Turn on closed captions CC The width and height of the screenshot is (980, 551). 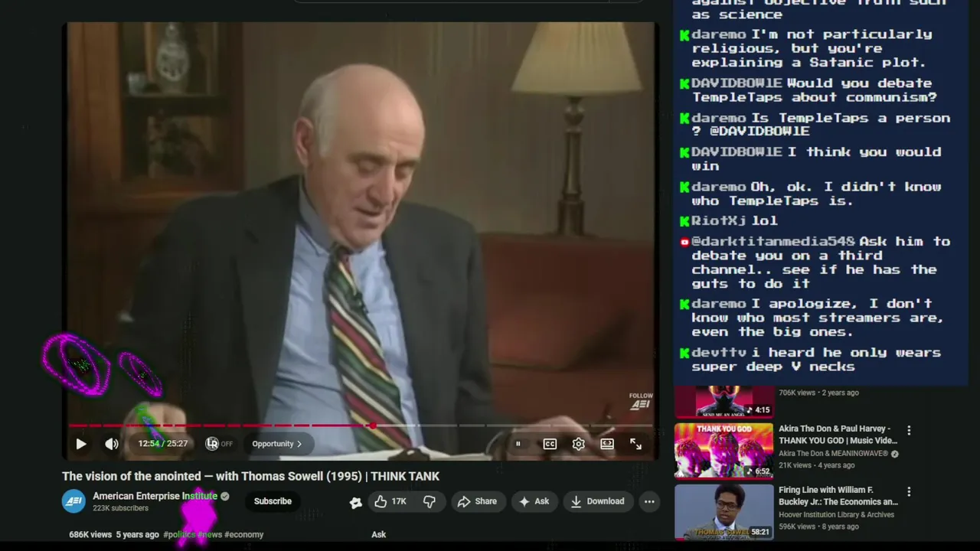pyautogui.click(x=550, y=444)
